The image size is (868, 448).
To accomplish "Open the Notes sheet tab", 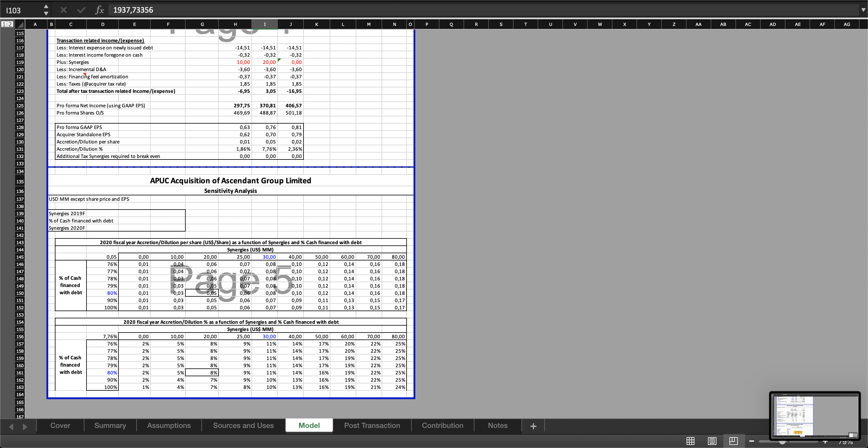I will (498, 425).
